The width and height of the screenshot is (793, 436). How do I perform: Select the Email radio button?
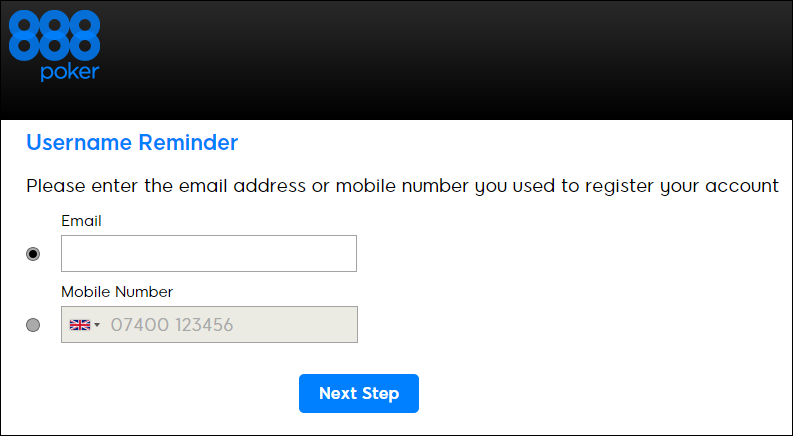point(33,254)
